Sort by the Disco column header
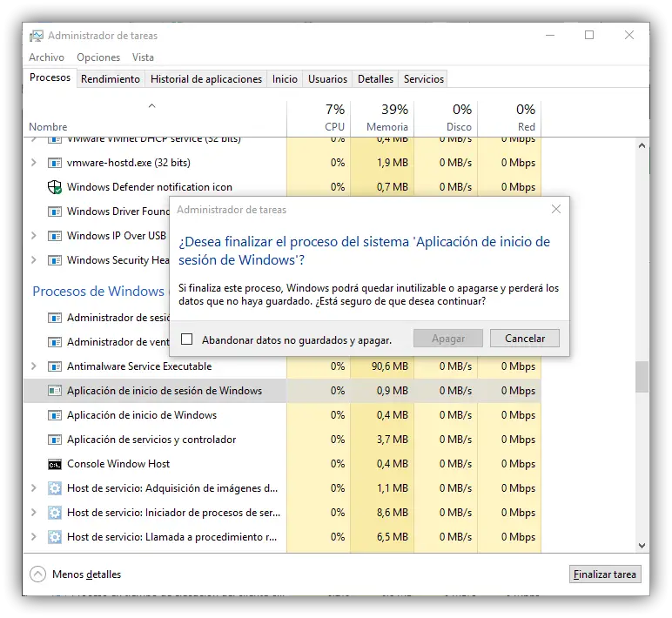The width and height of the screenshot is (672, 618). pyautogui.click(x=446, y=118)
